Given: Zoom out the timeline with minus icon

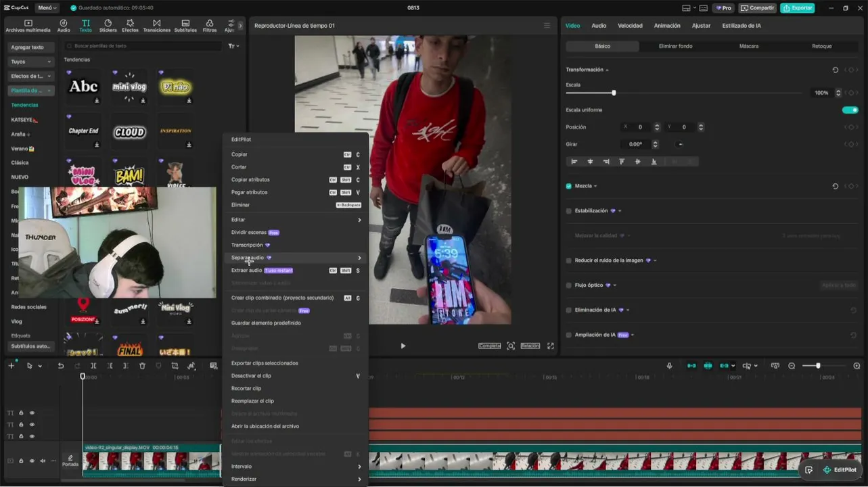Looking at the screenshot, I should [x=792, y=366].
